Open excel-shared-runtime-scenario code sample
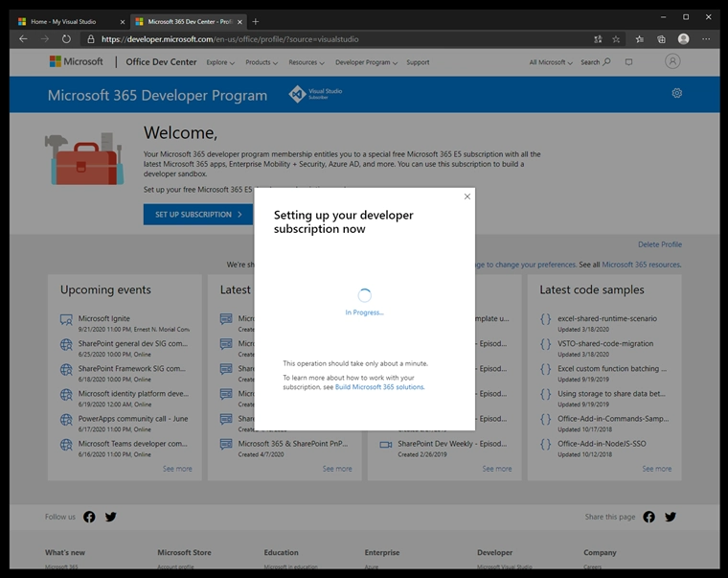728x578 pixels. coord(607,319)
